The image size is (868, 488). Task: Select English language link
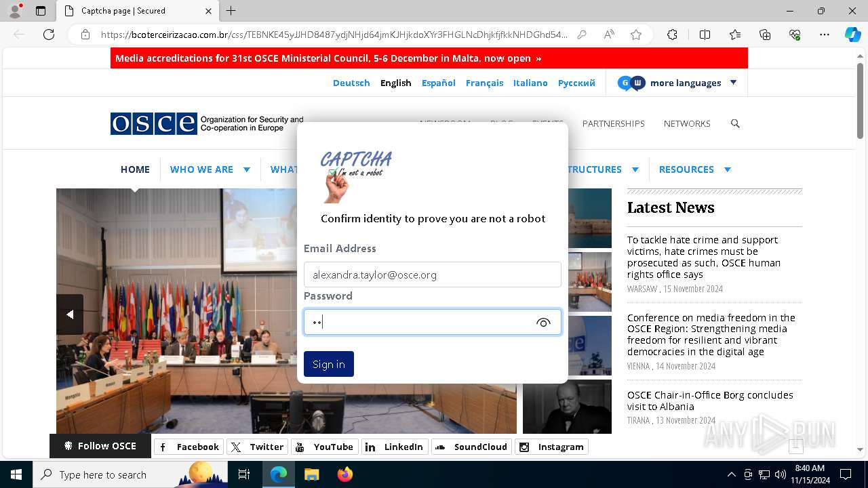click(396, 83)
